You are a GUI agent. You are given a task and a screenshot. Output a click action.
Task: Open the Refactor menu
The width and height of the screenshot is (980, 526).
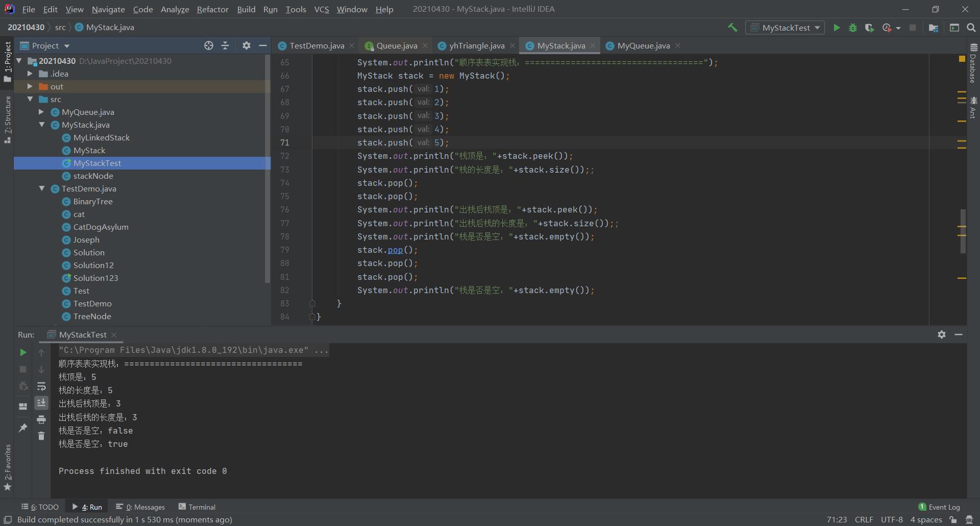212,9
